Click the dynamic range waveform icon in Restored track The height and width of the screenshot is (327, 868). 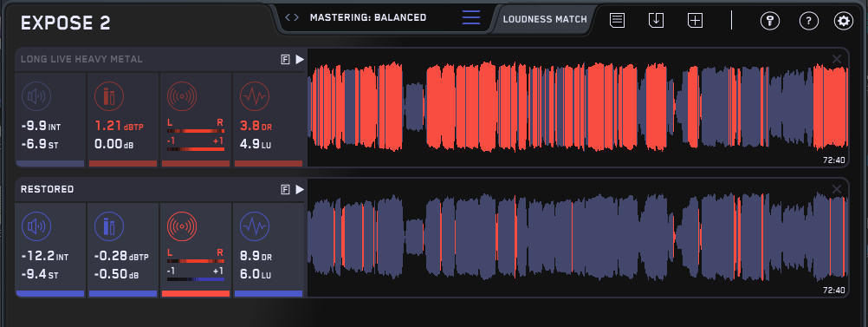point(255,226)
